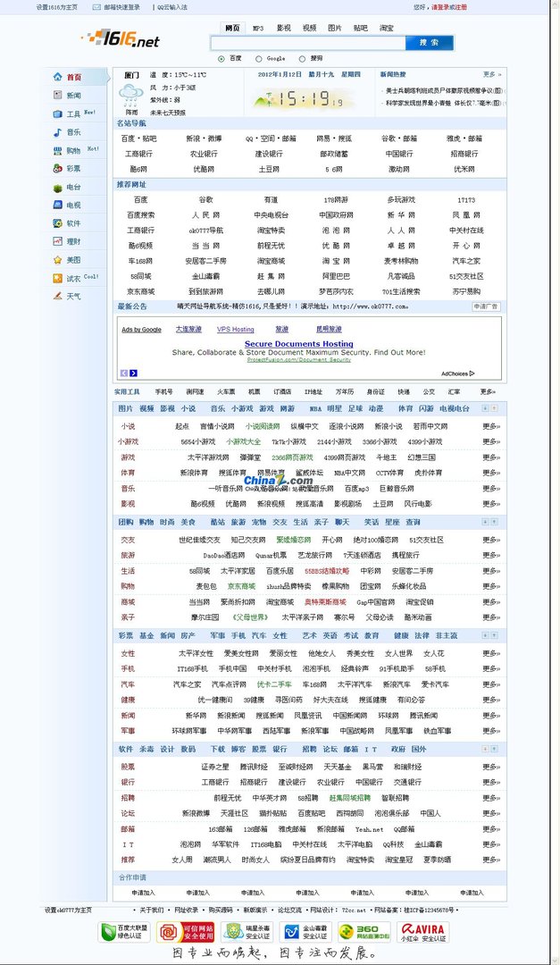The image size is (560, 965).
Task: Switch to the 影视 search tab
Action: [x=284, y=29]
